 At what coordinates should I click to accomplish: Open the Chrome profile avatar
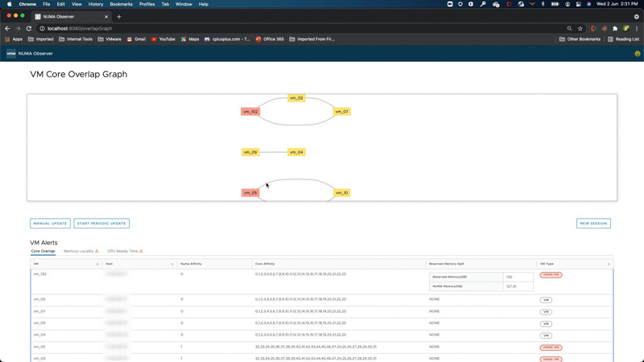point(625,28)
